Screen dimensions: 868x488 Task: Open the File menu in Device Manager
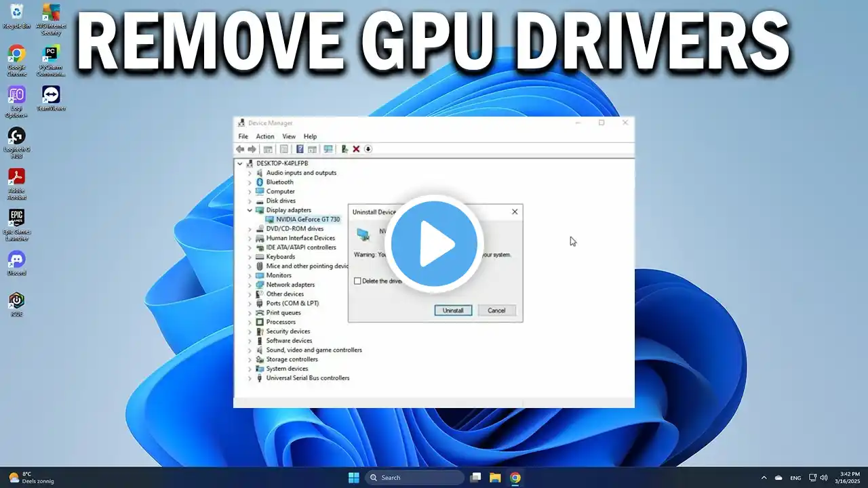(243, 136)
